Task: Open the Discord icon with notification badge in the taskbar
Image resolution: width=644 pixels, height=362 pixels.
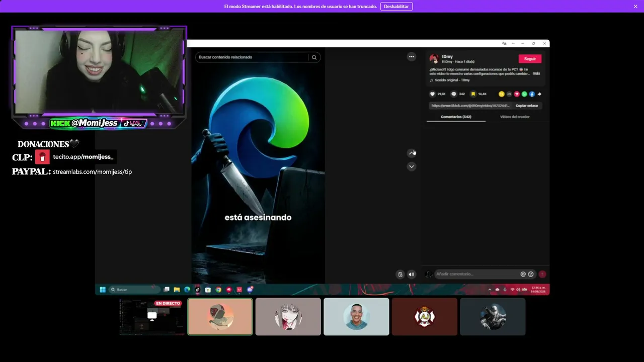Action: (250, 290)
